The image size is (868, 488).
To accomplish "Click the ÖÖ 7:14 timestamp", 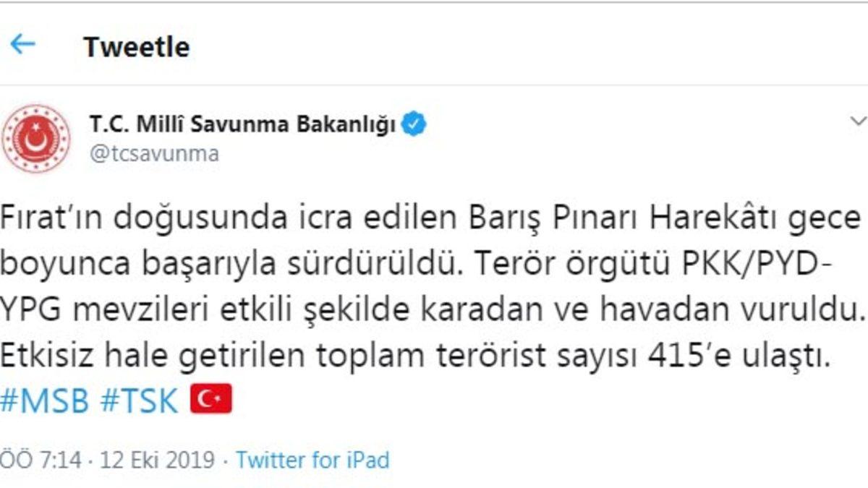I will coord(39,460).
